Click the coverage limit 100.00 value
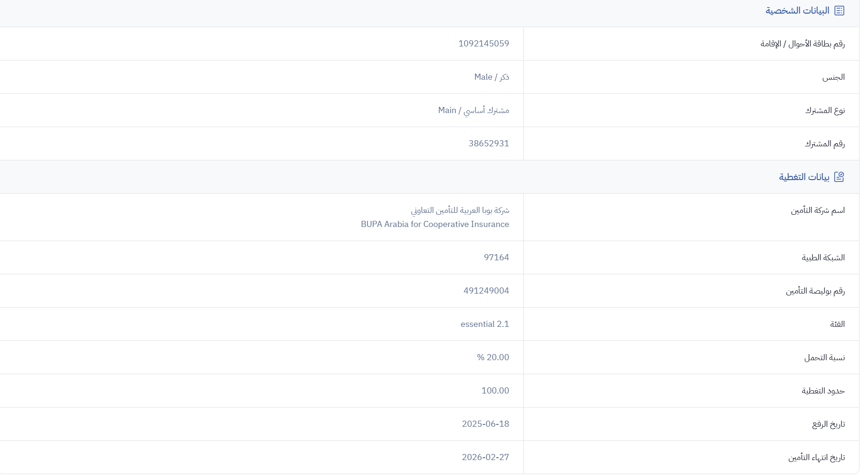 click(x=495, y=391)
